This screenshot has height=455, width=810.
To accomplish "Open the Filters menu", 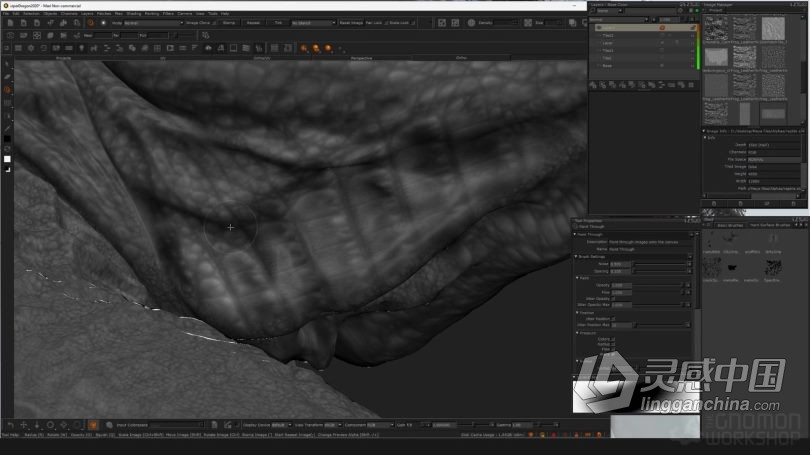I will point(168,13).
